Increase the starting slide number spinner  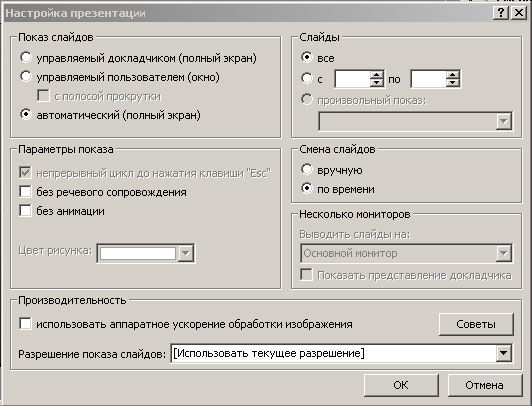(x=377, y=75)
